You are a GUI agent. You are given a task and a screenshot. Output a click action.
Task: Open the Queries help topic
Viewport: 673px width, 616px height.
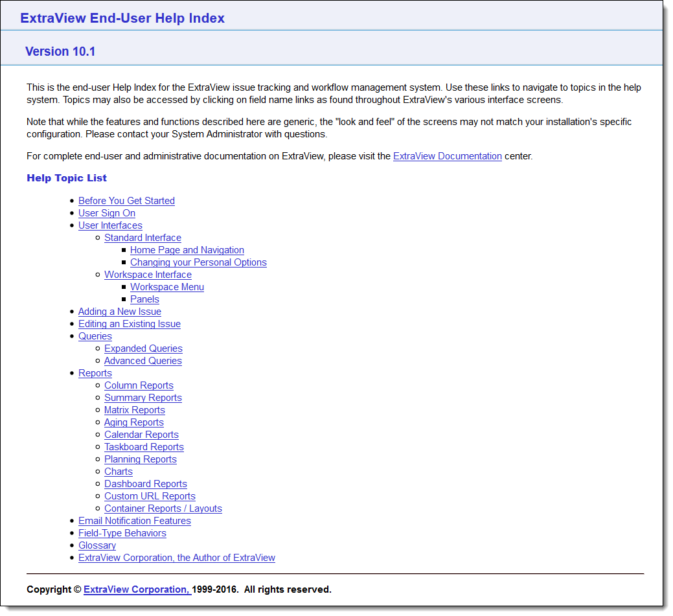pos(95,337)
